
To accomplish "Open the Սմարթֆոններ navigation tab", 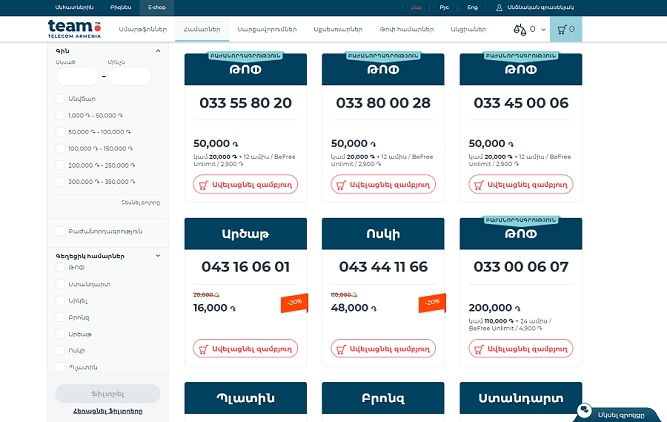I will pyautogui.click(x=144, y=30).
